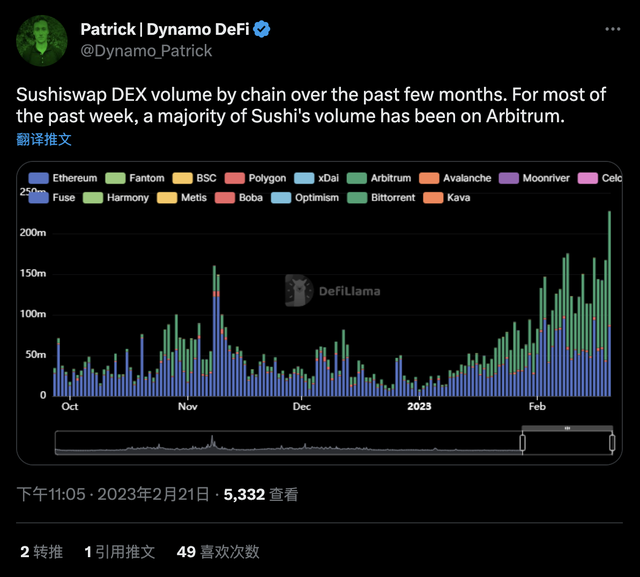Open the 喜欢次数 likes list
Screen dimensions: 640x577
[218, 551]
